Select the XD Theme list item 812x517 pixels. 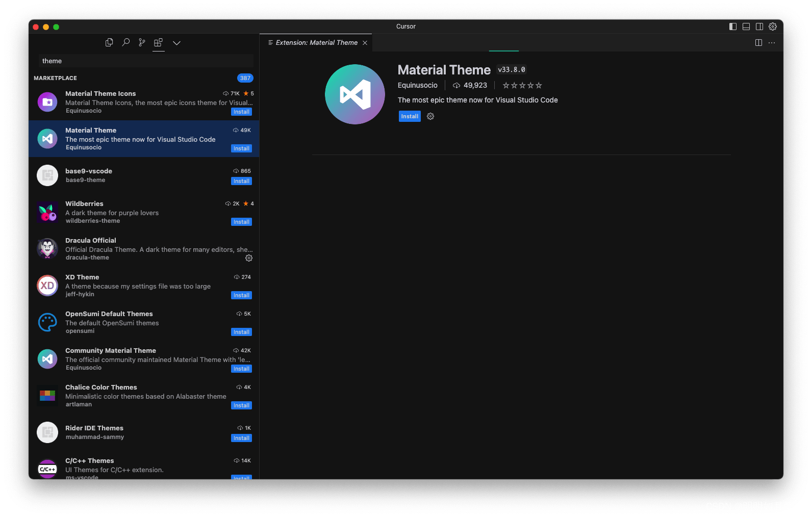(x=144, y=286)
